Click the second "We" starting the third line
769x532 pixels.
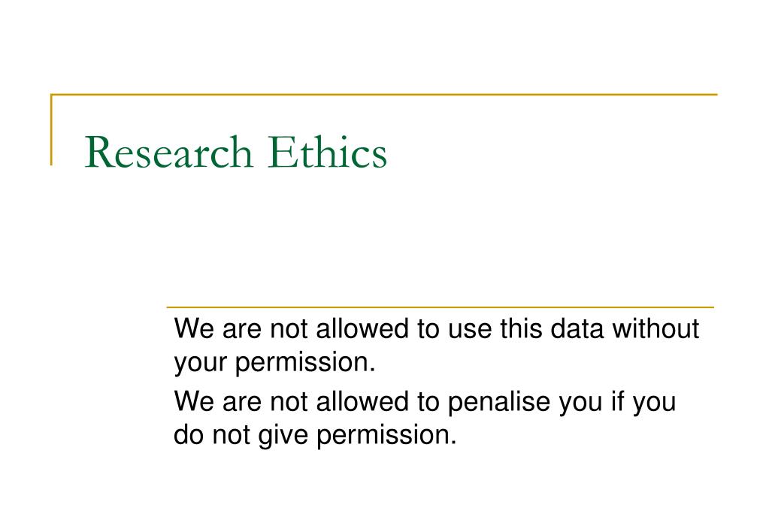click(194, 401)
